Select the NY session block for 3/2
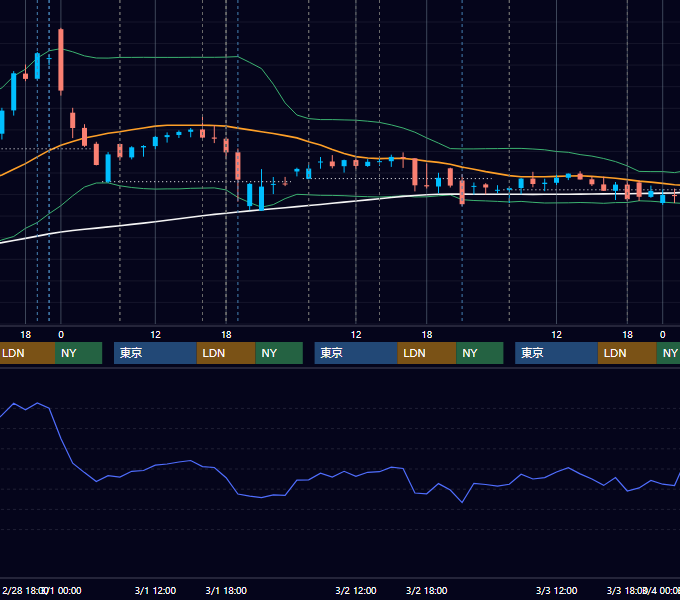The image size is (680, 600). coord(480,353)
